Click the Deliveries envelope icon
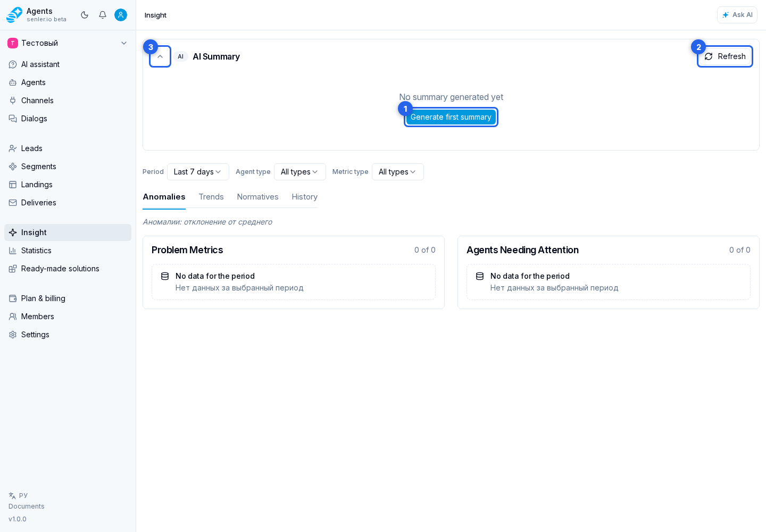Screen dimensions: 766x532 (13, 203)
